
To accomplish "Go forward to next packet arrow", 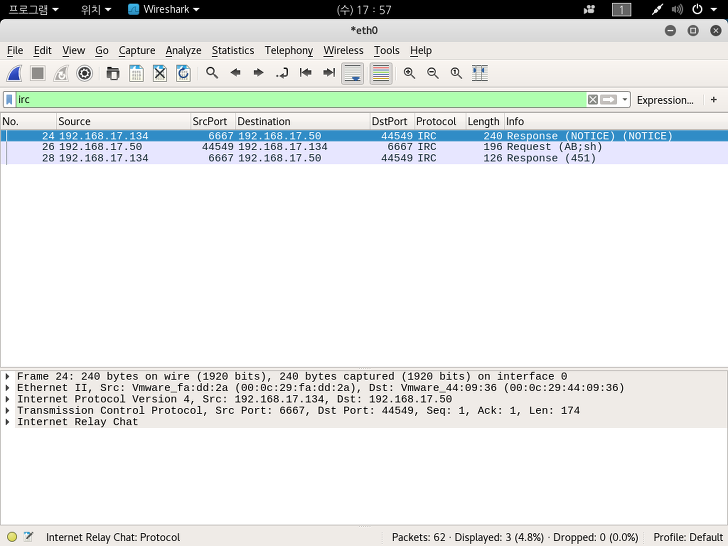I will 259,73.
